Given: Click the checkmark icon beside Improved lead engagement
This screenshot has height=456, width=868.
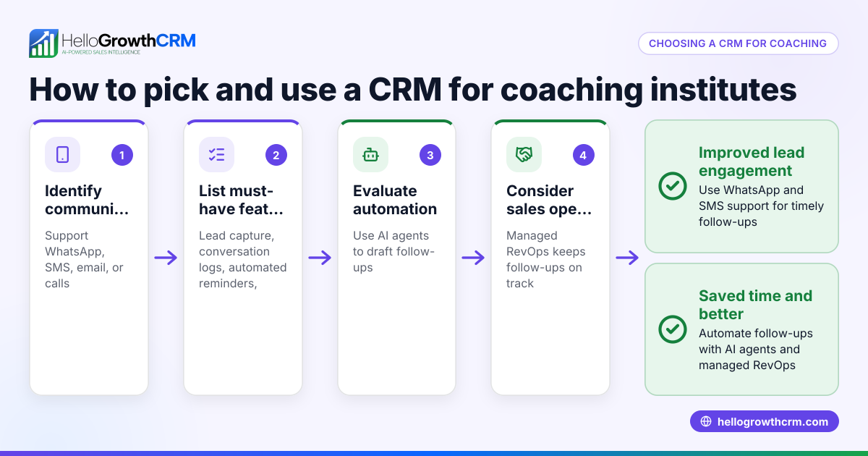Looking at the screenshot, I should click(x=673, y=186).
